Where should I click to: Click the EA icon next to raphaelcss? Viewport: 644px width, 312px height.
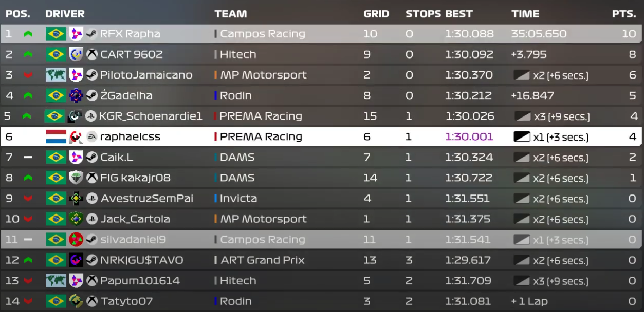point(92,136)
